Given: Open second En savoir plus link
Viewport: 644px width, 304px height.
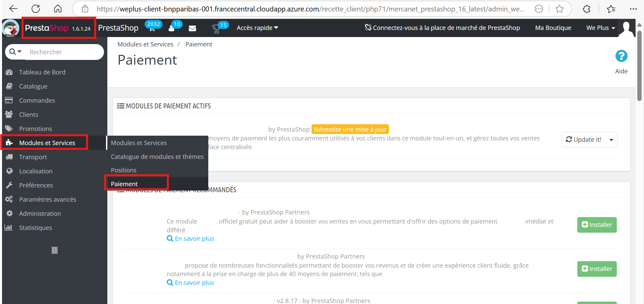Looking at the screenshot, I should [190, 282].
